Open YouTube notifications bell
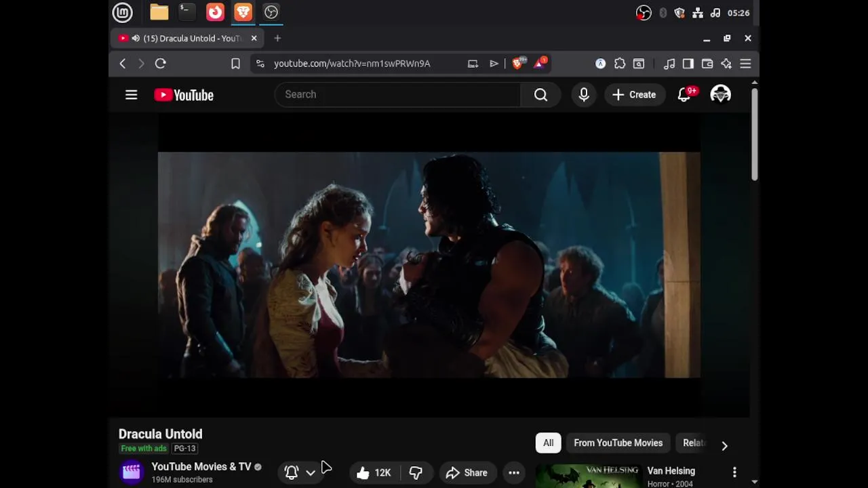868x488 pixels. (x=684, y=95)
